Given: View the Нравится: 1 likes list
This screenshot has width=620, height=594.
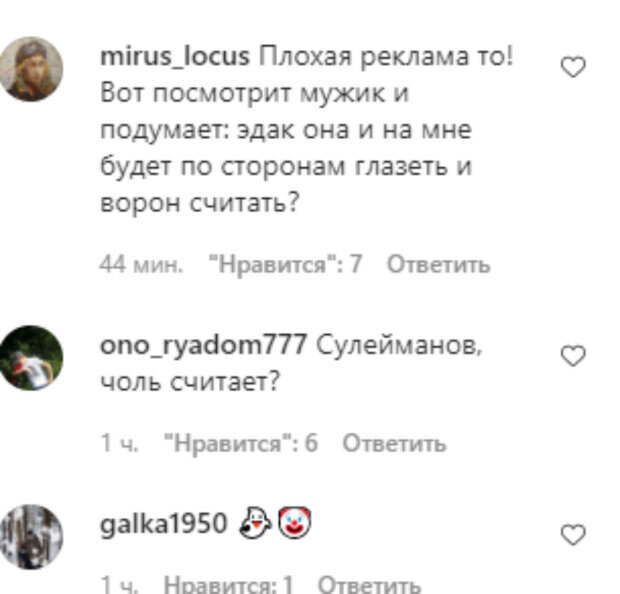Looking at the screenshot, I should click(228, 584).
